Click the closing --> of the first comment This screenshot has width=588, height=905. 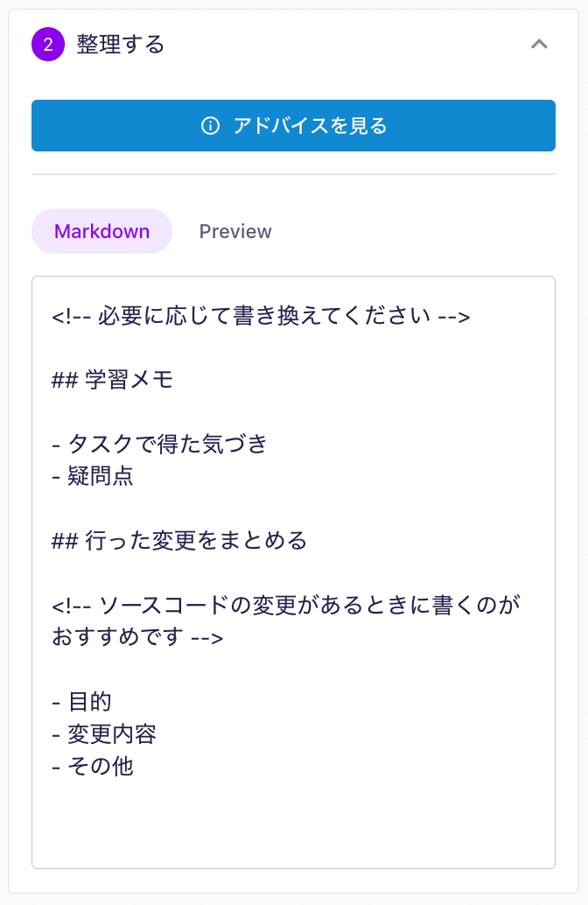pos(454,317)
